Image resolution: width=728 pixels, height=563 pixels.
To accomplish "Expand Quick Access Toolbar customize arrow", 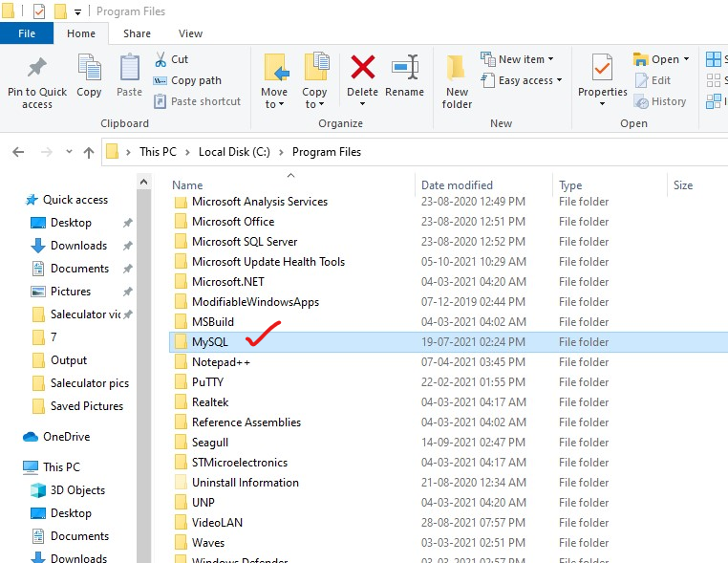I will 77,12.
